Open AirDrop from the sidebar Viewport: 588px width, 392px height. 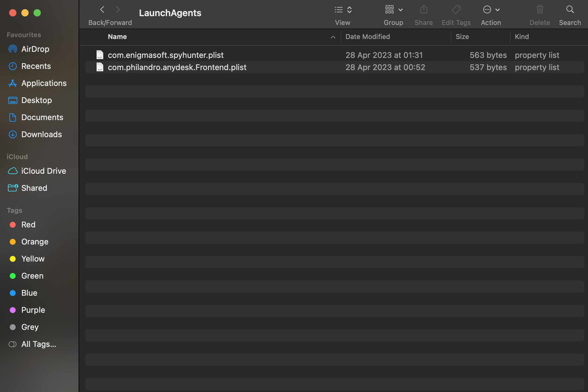[35, 49]
